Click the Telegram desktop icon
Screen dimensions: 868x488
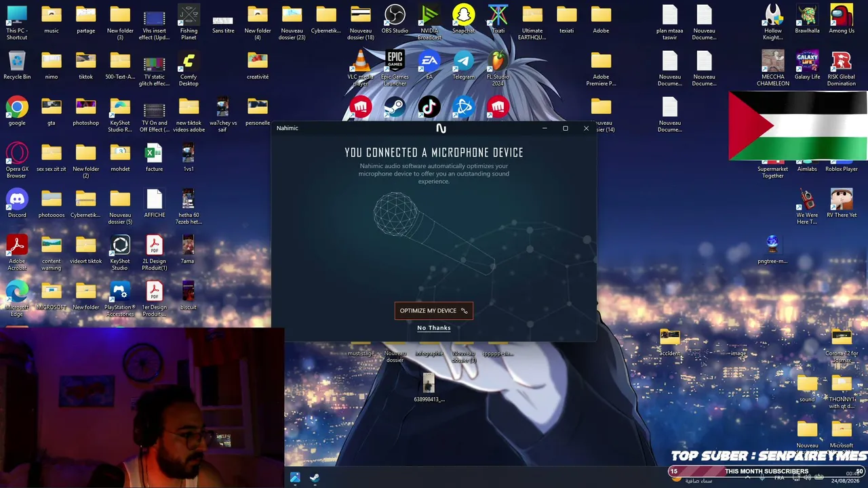pos(464,65)
